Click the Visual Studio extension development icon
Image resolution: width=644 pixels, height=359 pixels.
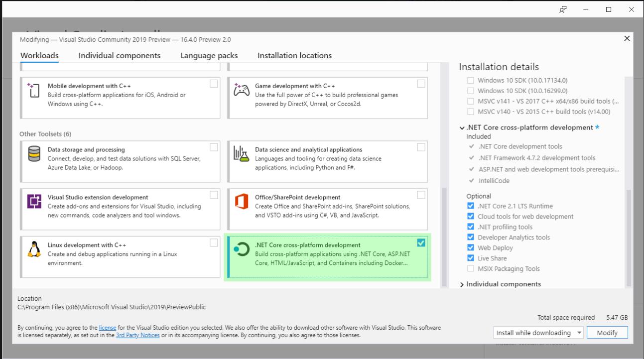point(34,202)
